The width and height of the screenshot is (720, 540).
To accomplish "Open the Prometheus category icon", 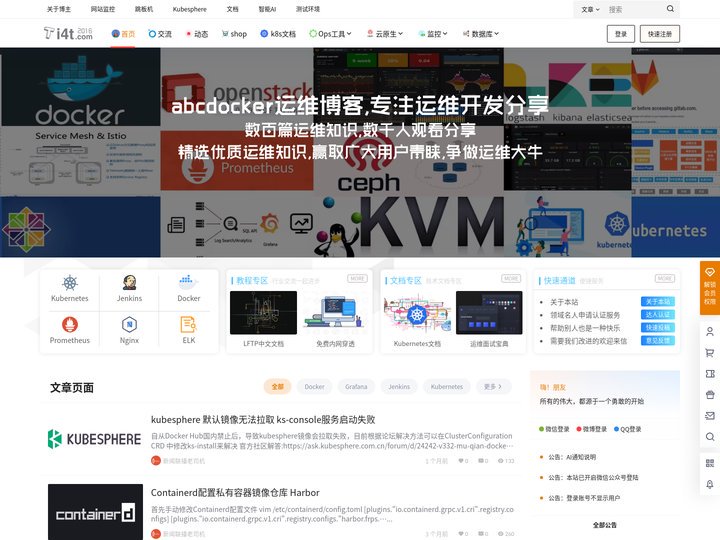I will click(69, 330).
